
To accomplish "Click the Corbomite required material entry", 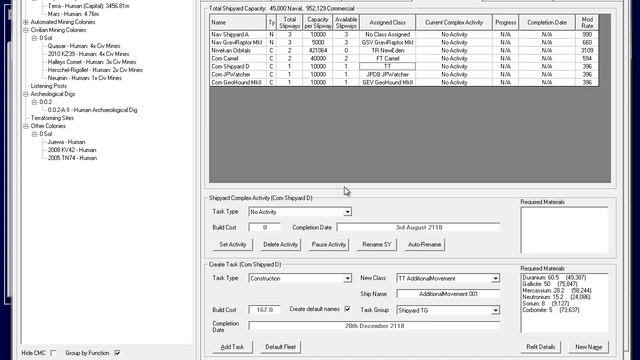I will tap(551, 310).
